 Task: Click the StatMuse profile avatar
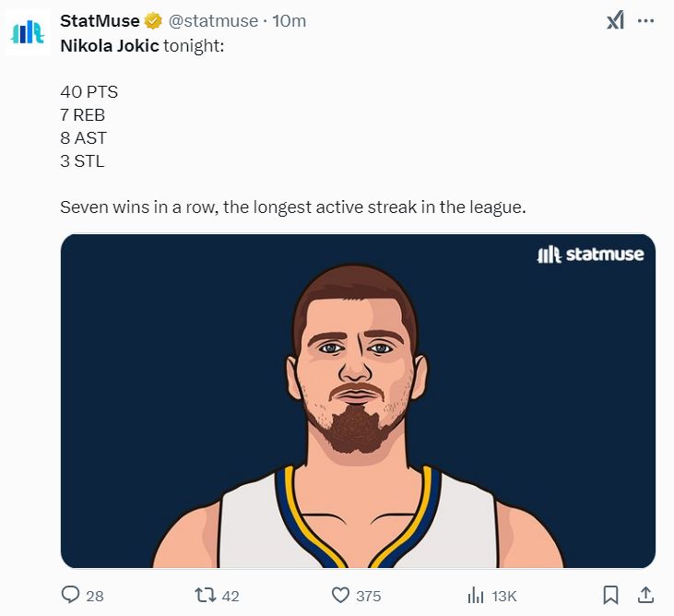[x=28, y=33]
